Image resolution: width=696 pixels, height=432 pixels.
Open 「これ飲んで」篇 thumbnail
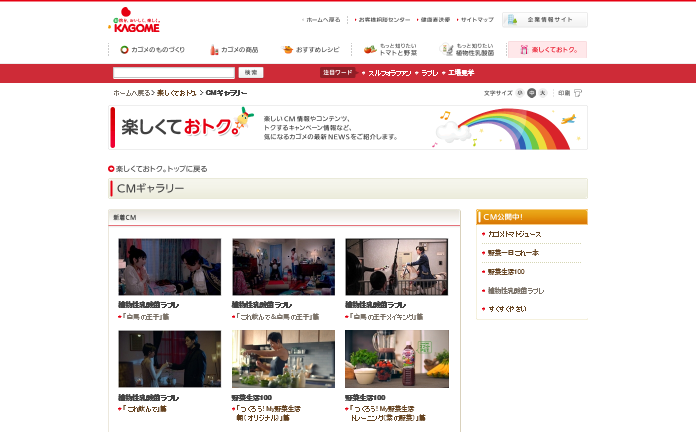[x=170, y=359]
